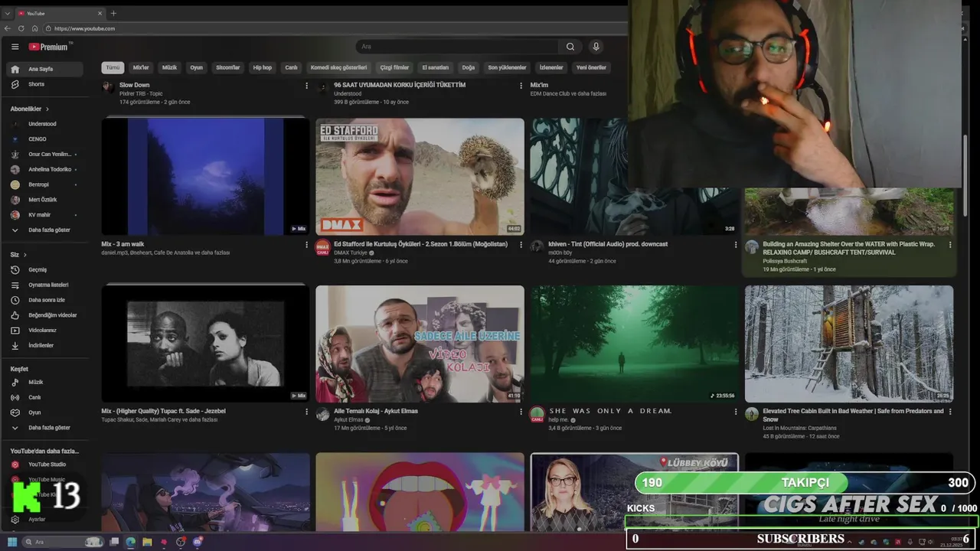This screenshot has width=980, height=551.
Task: Open İndirilenler downloads page
Action: pos(43,345)
